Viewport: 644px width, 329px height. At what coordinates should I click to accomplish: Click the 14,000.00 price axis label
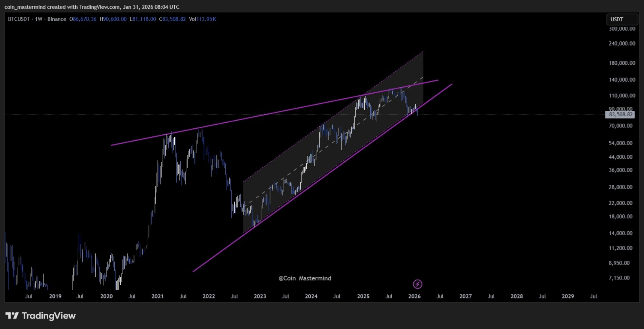coord(621,233)
